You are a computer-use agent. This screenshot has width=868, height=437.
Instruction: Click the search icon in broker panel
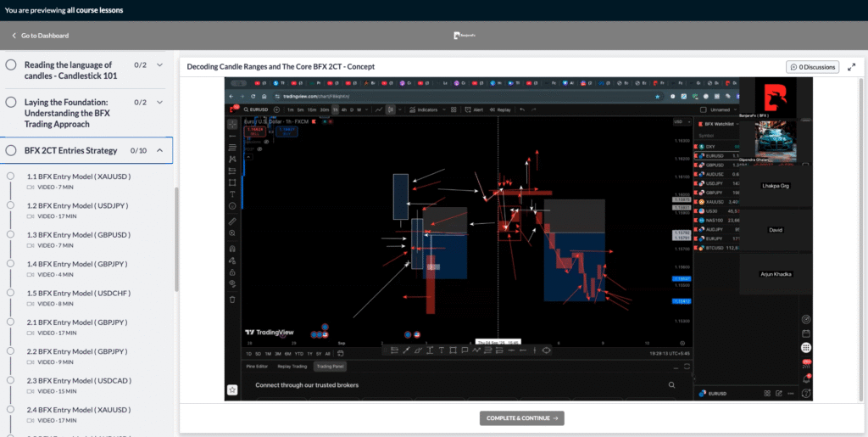tap(671, 384)
